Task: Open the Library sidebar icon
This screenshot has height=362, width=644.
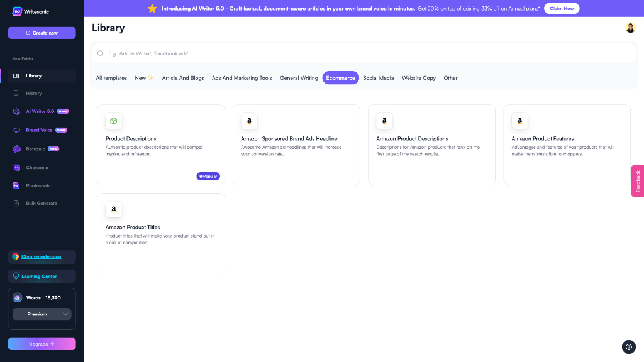Action: pyautogui.click(x=16, y=76)
